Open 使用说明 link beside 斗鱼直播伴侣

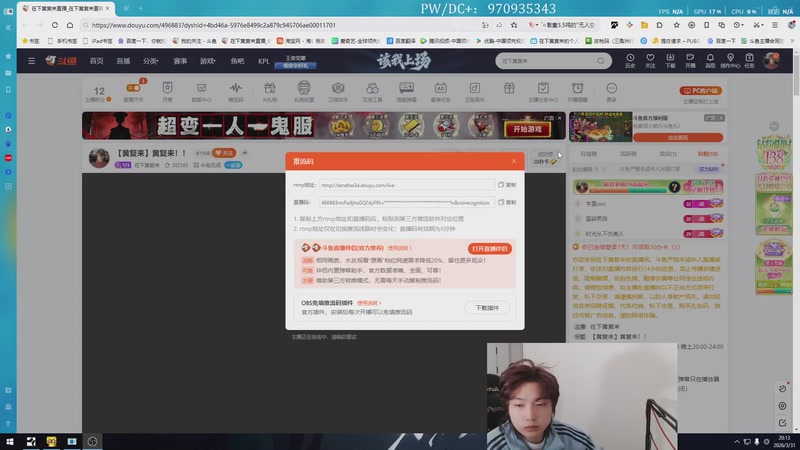click(x=399, y=248)
